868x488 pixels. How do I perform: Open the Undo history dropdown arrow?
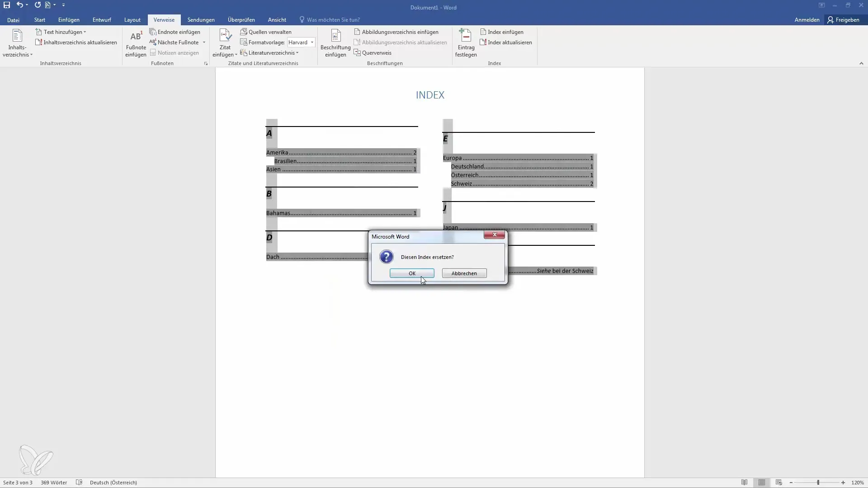pos(27,5)
